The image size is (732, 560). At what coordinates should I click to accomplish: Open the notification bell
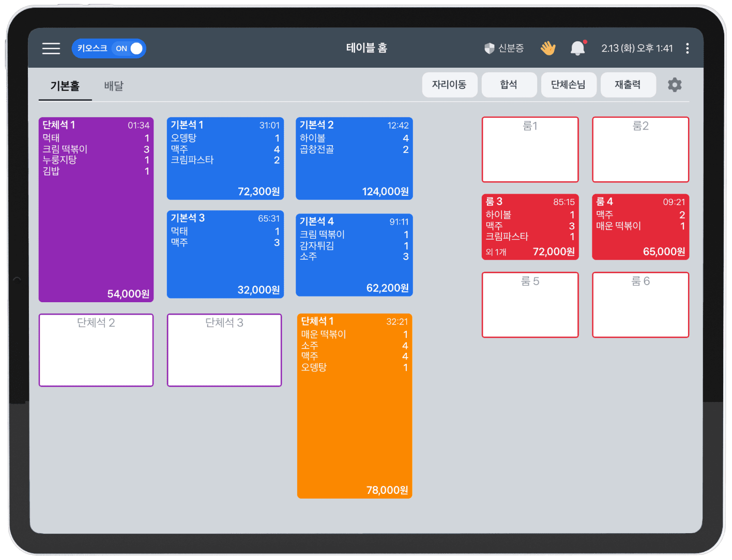point(577,49)
